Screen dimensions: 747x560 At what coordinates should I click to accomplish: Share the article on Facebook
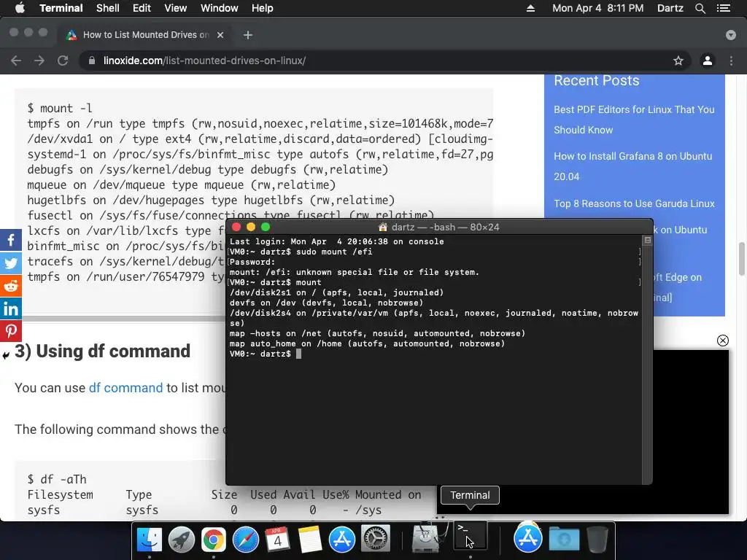[10, 240]
